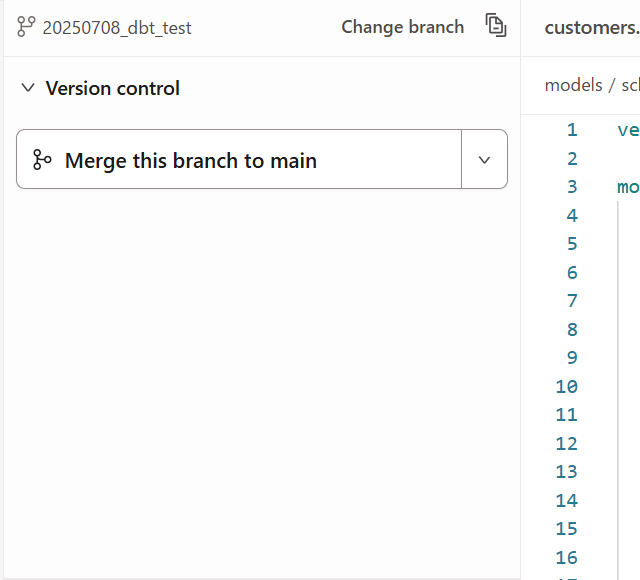The height and width of the screenshot is (580, 640).
Task: Click line number 10 in the gutter
Action: pos(567,387)
